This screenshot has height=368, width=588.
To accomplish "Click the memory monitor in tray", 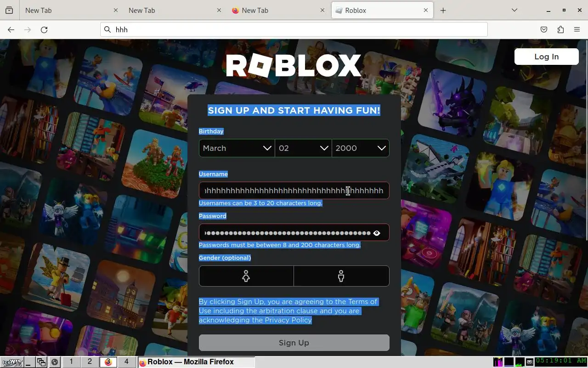I will click(509, 362).
